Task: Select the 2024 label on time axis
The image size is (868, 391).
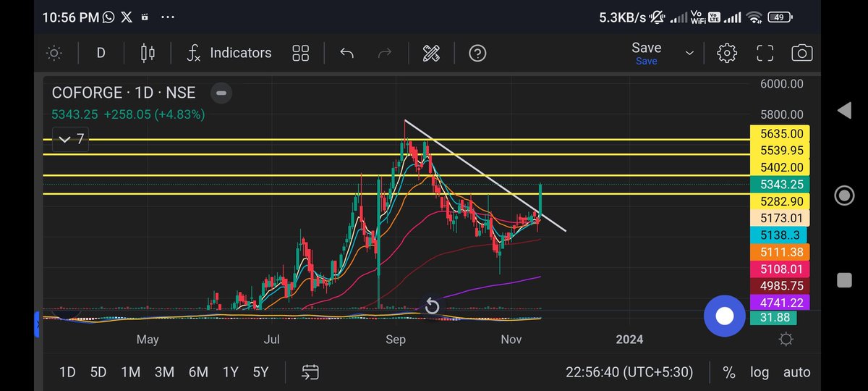Action: pos(629,340)
